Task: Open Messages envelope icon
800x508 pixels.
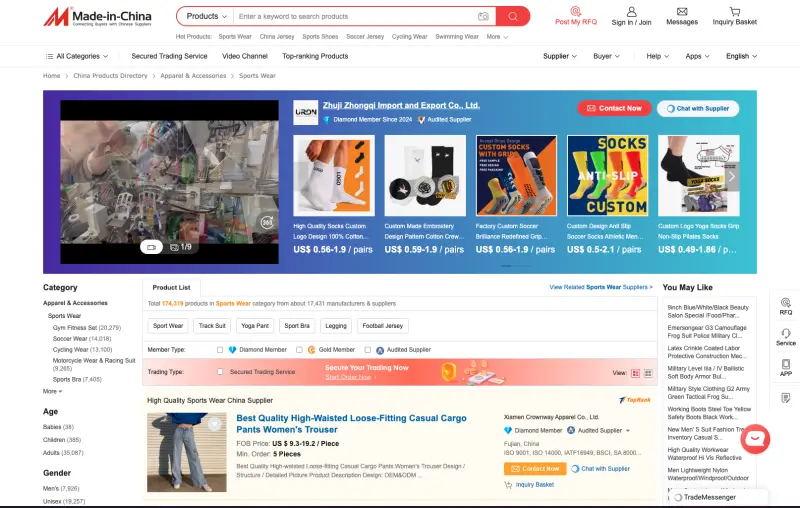Action: click(682, 11)
